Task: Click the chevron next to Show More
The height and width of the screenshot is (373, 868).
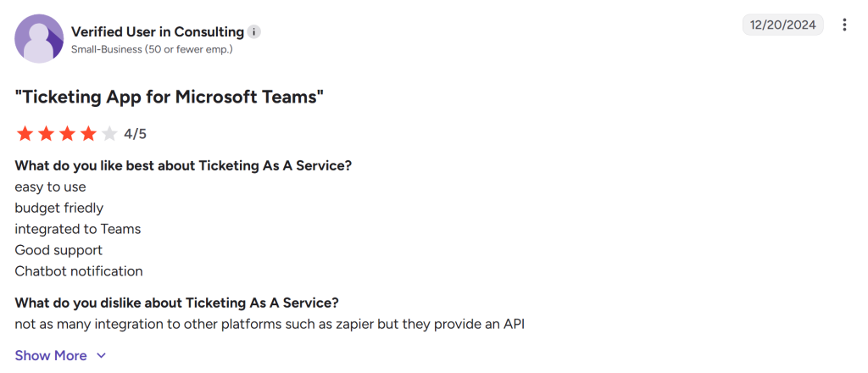Action: (x=101, y=356)
